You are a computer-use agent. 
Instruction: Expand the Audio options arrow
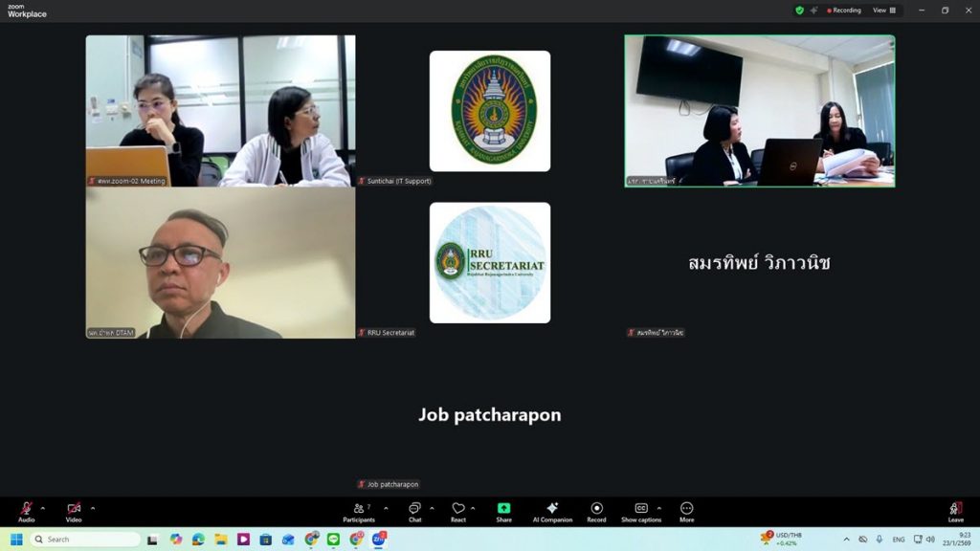(42, 508)
